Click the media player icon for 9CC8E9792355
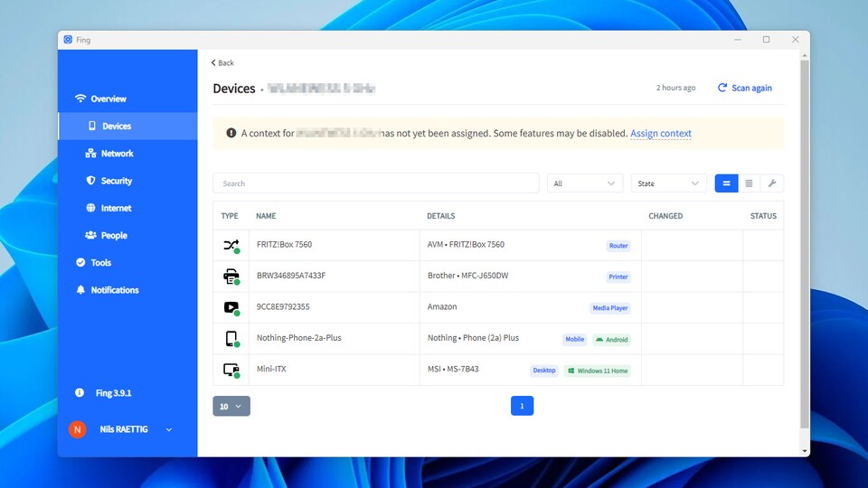Image resolution: width=868 pixels, height=488 pixels. (x=231, y=307)
